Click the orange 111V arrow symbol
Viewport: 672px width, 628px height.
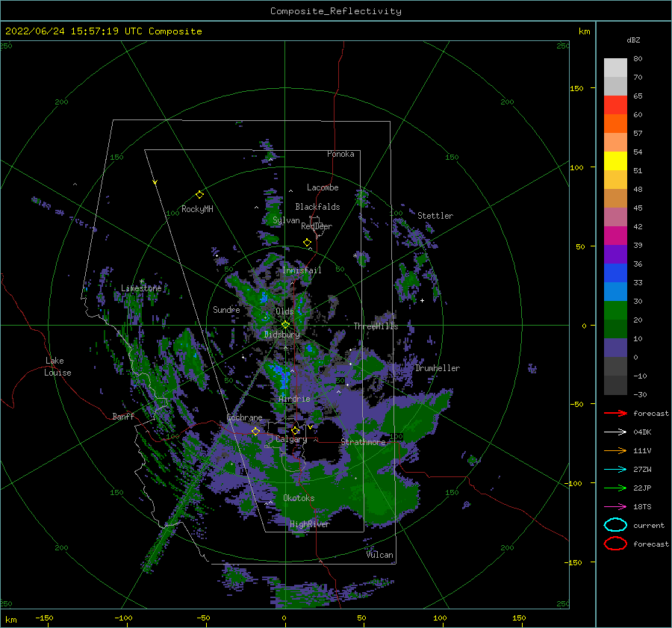[x=615, y=450]
